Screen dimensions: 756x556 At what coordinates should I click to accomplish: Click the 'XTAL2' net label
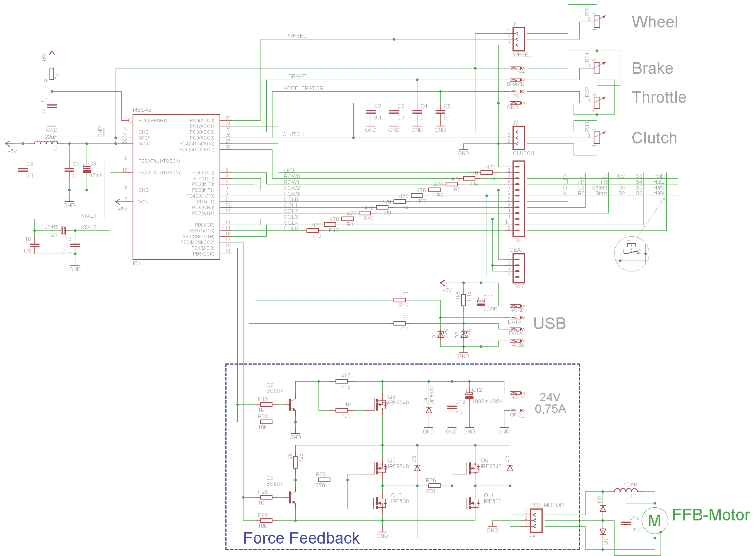(89, 227)
